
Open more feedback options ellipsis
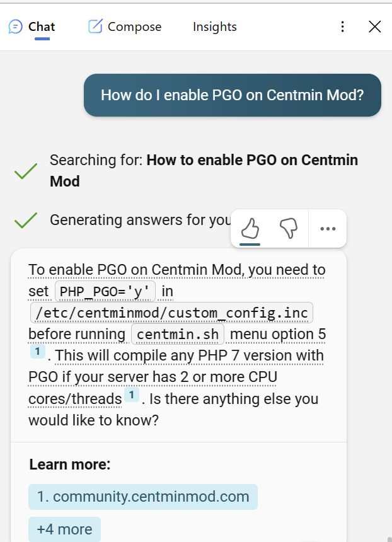point(328,229)
